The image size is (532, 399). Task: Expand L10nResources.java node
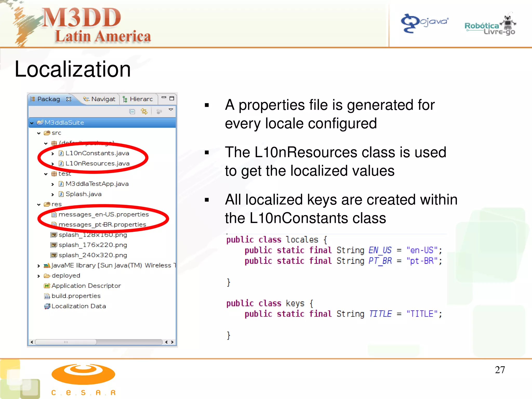click(x=53, y=164)
